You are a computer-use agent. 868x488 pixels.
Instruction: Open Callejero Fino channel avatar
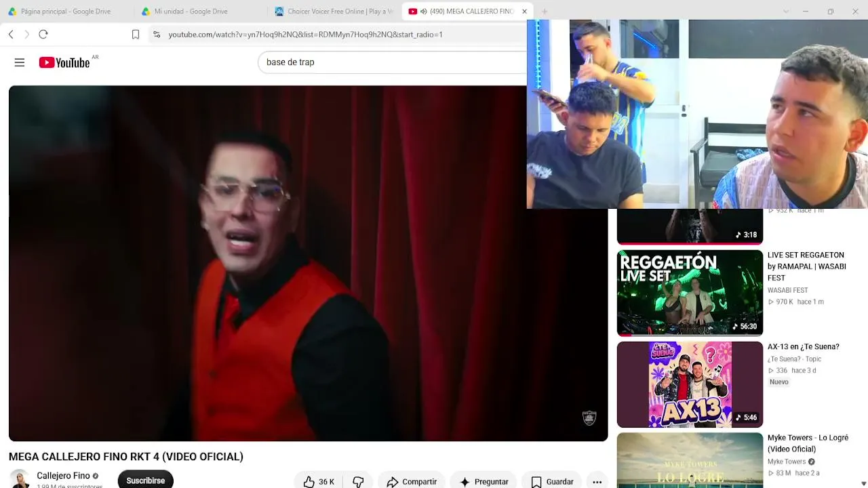(19, 479)
